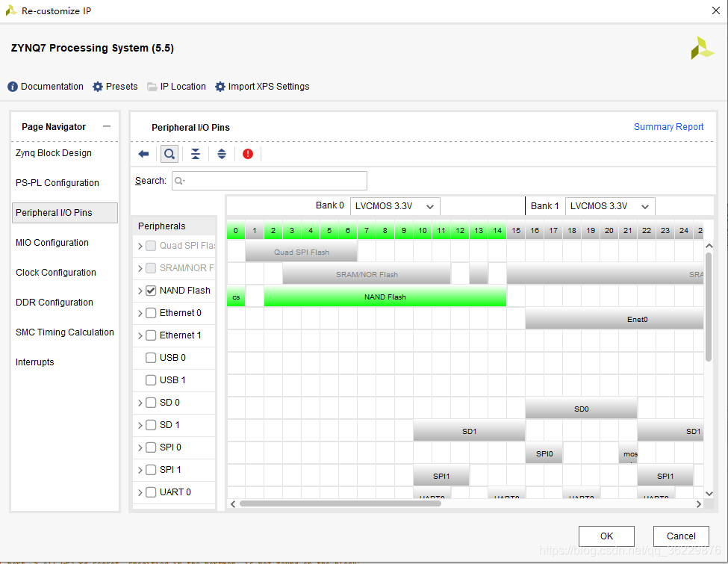The width and height of the screenshot is (728, 564).
Task: Open Bank 0 voltage dropdown
Action: click(x=395, y=206)
